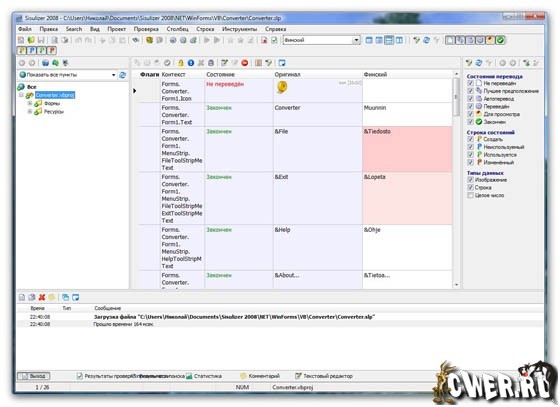This screenshot has height=407, width=560.
Task: Toggle the 'Создать' row status checkbox
Action: pos(470,139)
